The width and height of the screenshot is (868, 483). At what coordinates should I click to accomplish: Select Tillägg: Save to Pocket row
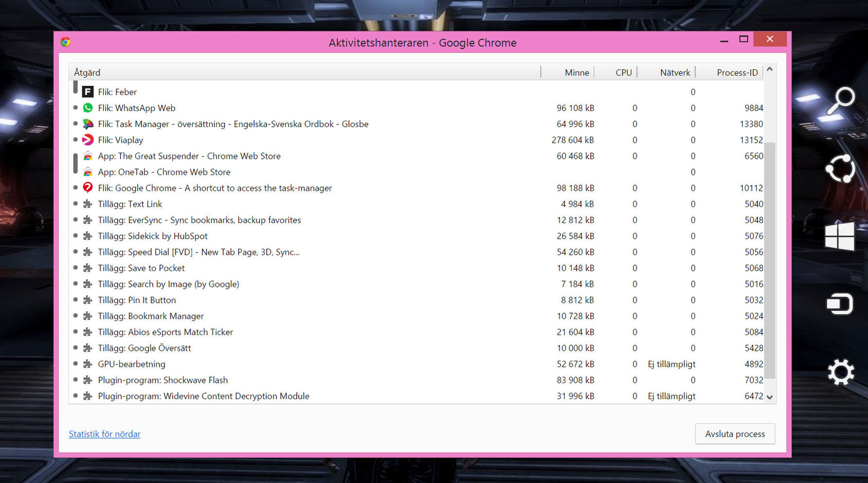pyautogui.click(x=417, y=268)
